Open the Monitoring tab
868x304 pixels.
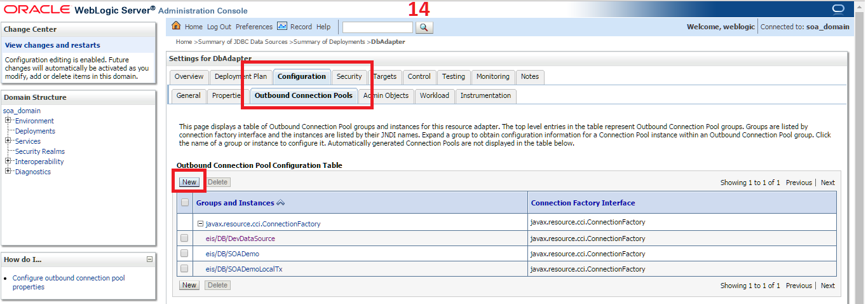tap(493, 76)
